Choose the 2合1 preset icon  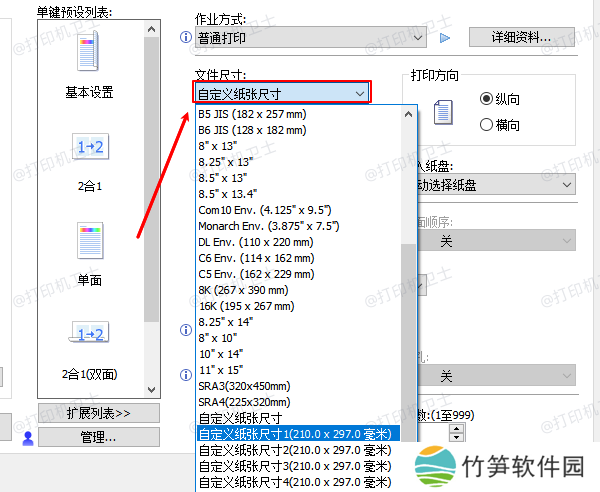click(x=89, y=146)
